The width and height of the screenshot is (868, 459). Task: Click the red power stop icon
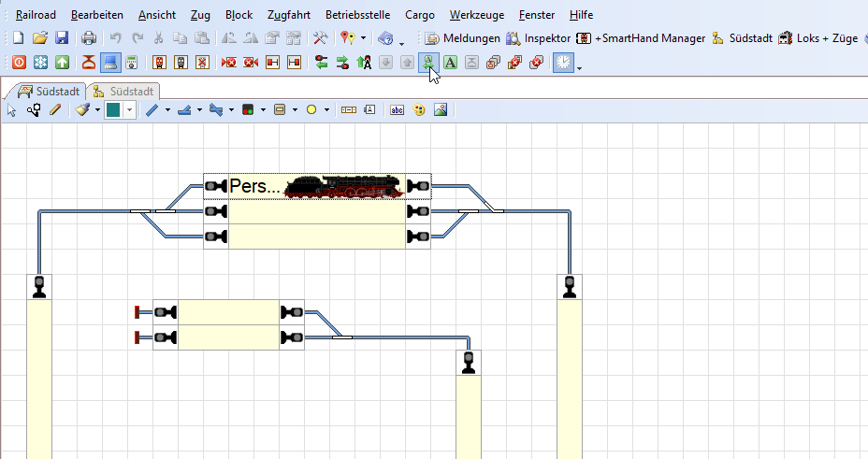tap(18, 63)
